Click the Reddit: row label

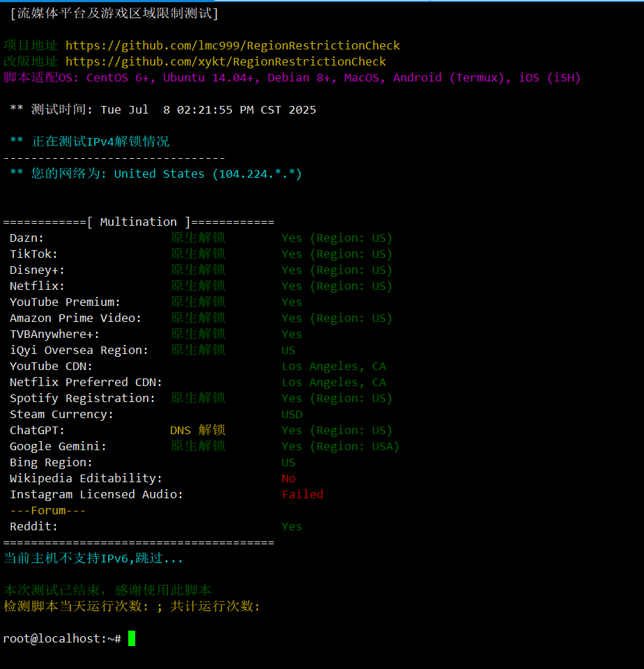click(33, 527)
